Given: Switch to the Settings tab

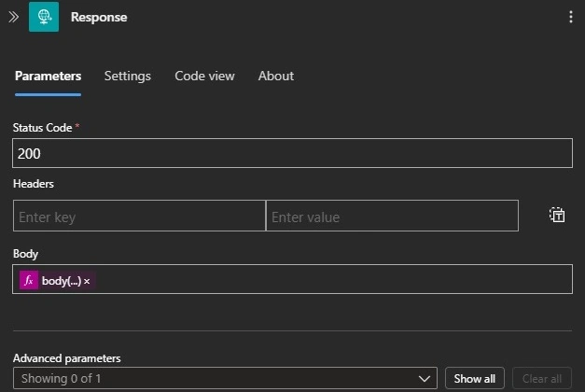Looking at the screenshot, I should click(x=128, y=77).
